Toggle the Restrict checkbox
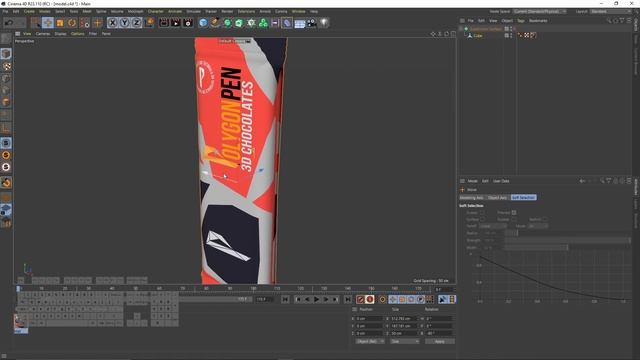This screenshot has height=360, width=640. 545,219
